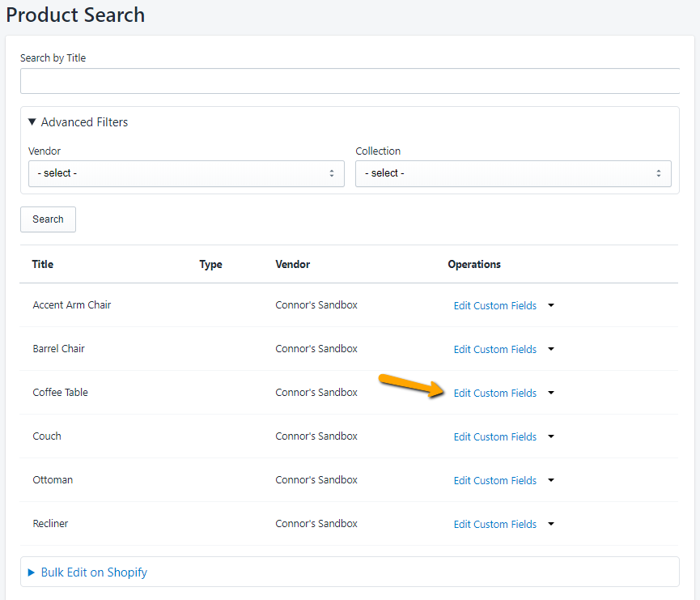The image size is (700, 600).
Task: Click Connor's Sandbox vendor in Ottoman row
Action: click(x=316, y=480)
